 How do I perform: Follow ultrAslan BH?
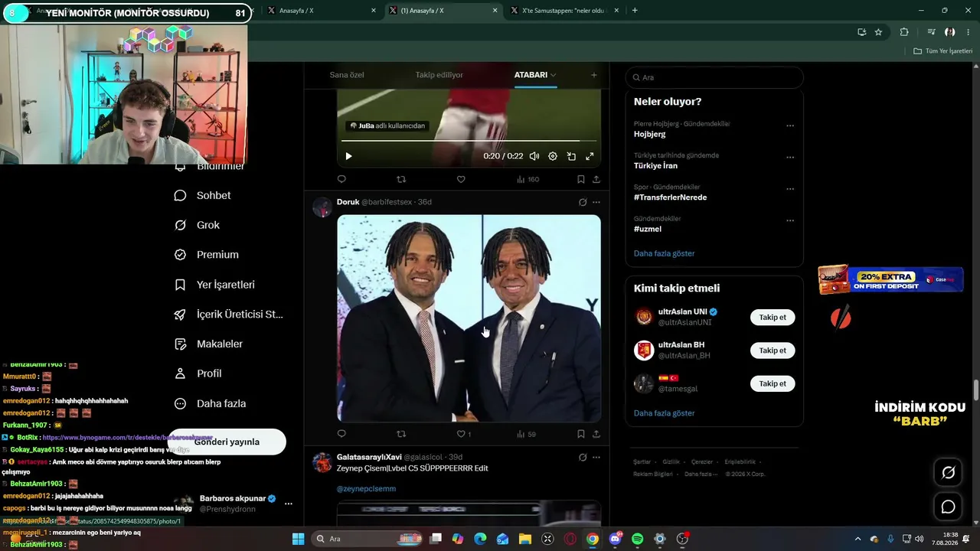coord(773,350)
